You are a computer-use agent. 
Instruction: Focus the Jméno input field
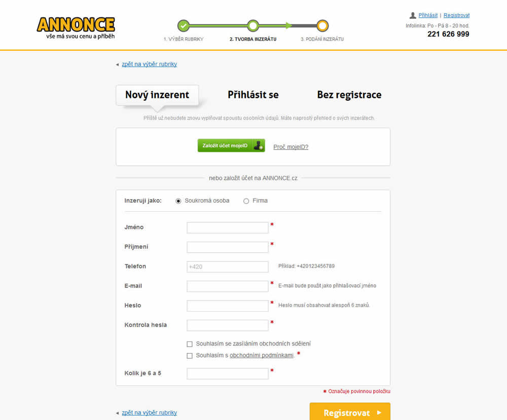point(228,227)
